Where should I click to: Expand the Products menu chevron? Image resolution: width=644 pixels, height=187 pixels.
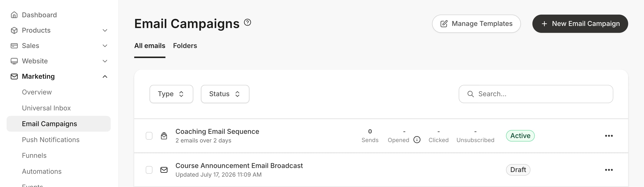(x=105, y=31)
